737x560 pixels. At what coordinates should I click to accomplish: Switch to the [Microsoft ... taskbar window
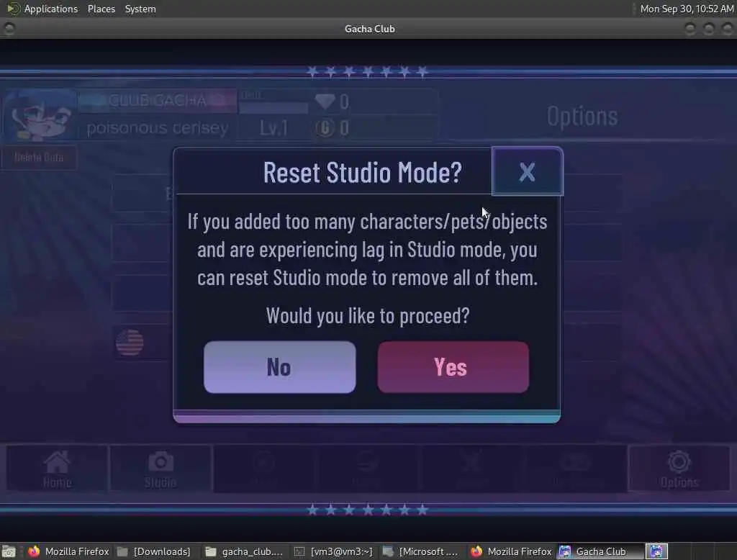coord(420,551)
